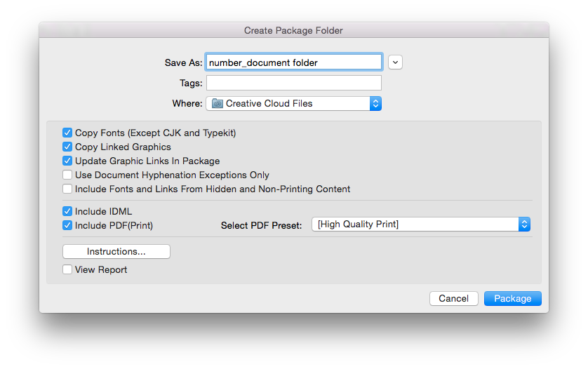The width and height of the screenshot is (588, 369).
Task: Uncheck Copy Linked Graphics
Action: pyautogui.click(x=67, y=147)
